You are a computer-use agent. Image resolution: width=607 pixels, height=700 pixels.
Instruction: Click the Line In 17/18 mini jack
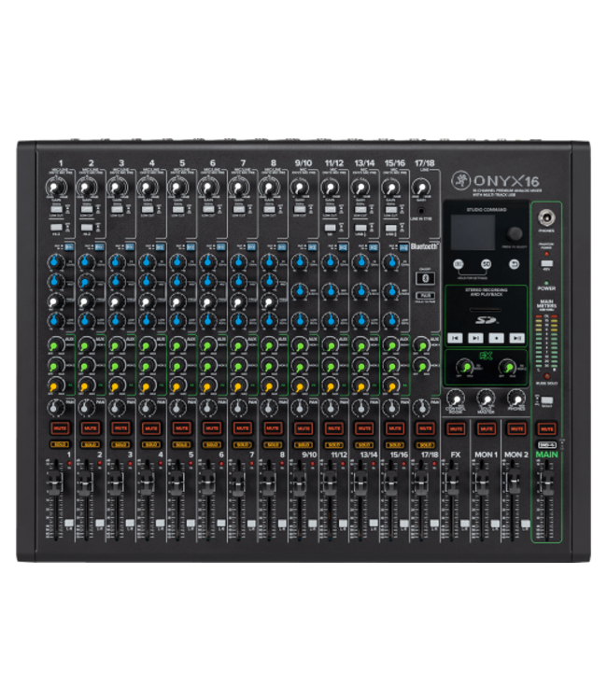[421, 211]
